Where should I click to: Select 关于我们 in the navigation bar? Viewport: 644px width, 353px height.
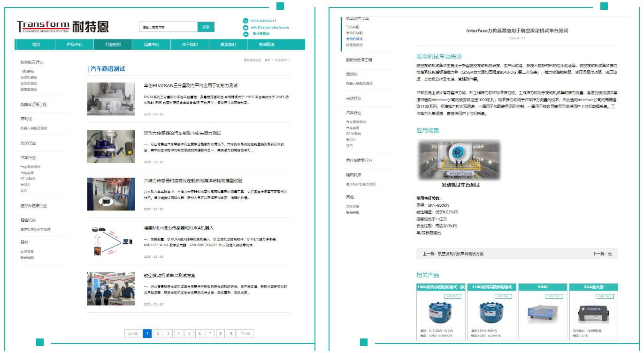tap(190, 45)
